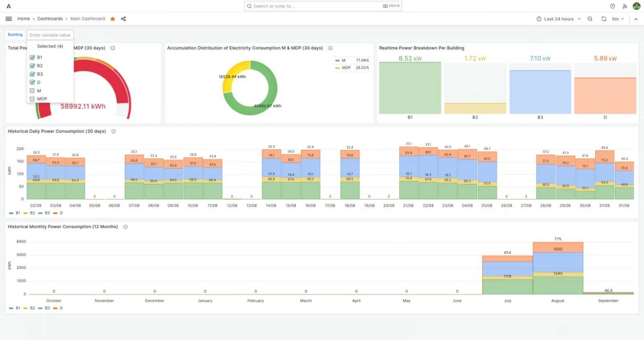644x340 pixels.
Task: Go to Dashboards breadcrumb
Action: [50, 19]
